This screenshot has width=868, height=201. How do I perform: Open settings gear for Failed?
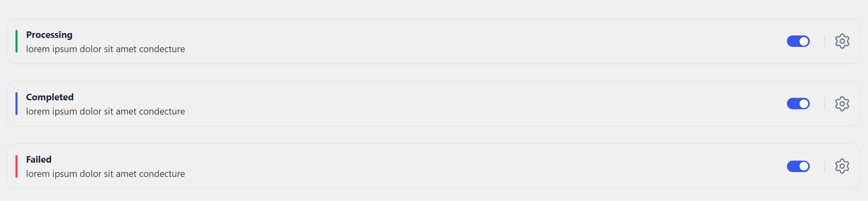click(842, 166)
